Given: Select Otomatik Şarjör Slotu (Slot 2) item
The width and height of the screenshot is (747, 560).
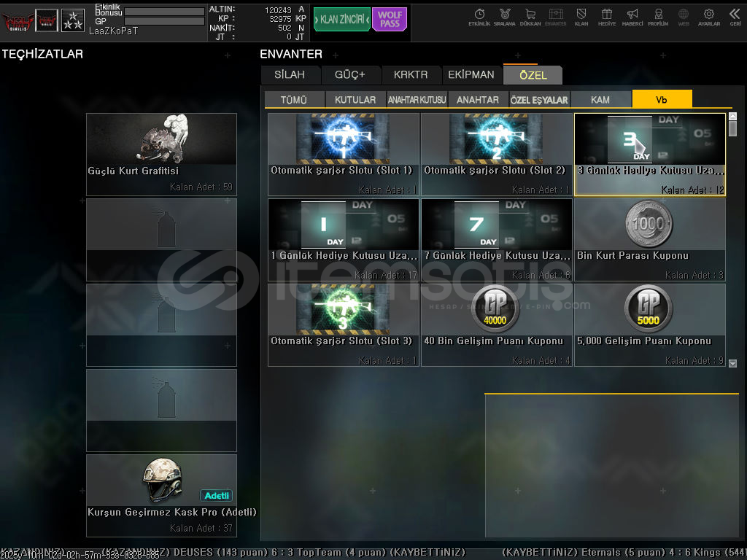Looking at the screenshot, I should [x=496, y=155].
